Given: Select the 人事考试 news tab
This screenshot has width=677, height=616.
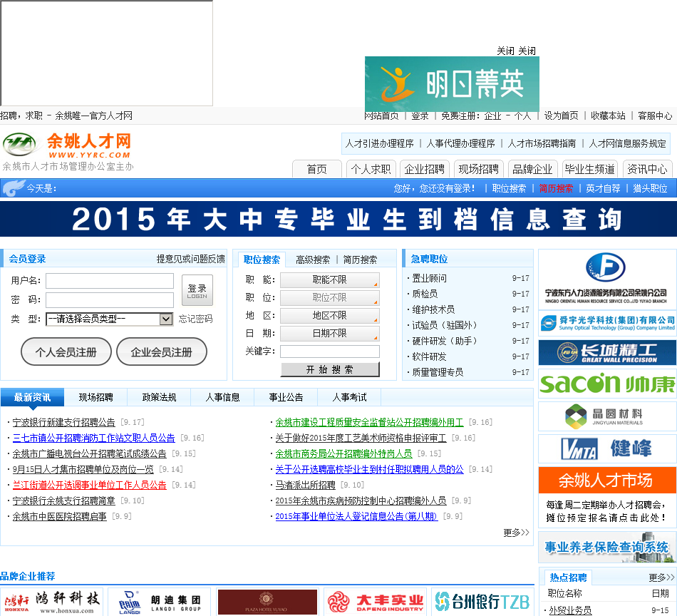Looking at the screenshot, I should point(350,397).
